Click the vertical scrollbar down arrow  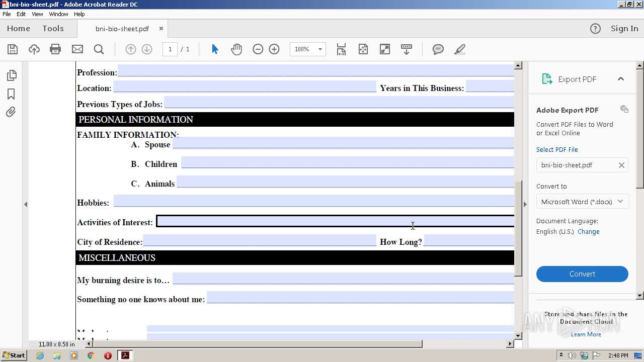(x=518, y=335)
